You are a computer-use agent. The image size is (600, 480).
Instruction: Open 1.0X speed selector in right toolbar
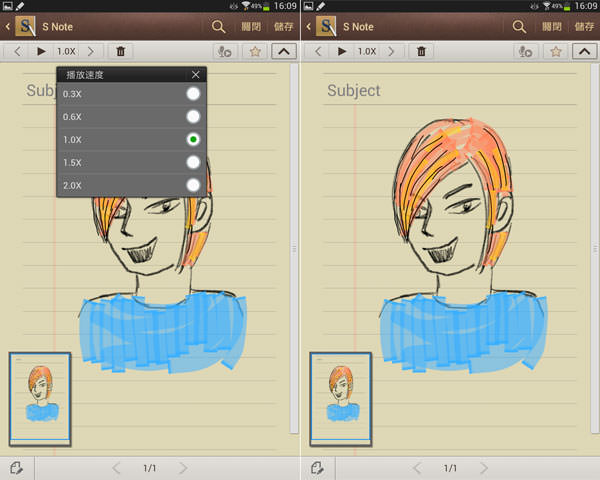pos(367,51)
